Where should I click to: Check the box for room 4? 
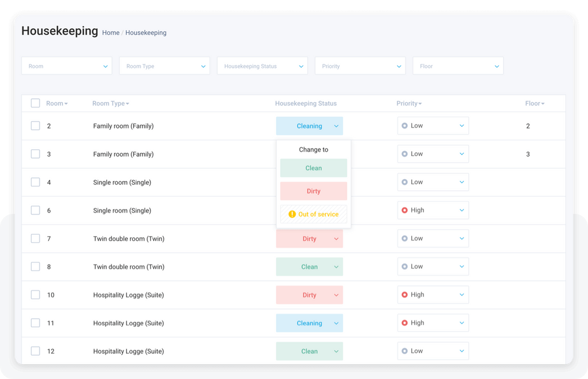35,182
